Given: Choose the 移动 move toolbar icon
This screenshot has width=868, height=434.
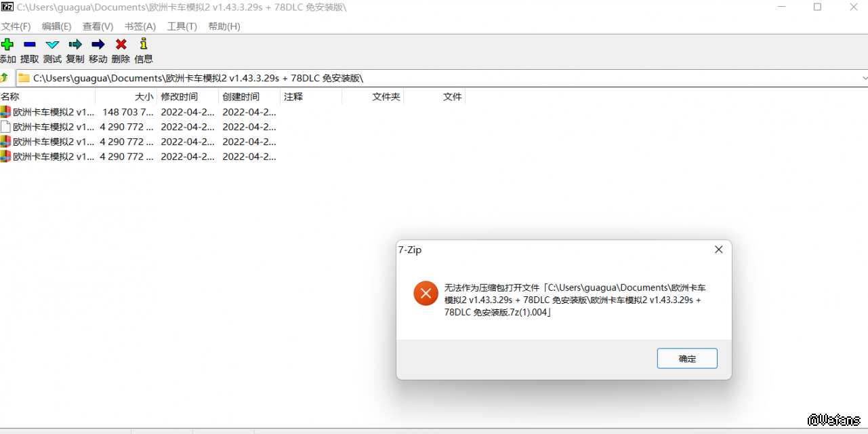Looking at the screenshot, I should pos(98,44).
